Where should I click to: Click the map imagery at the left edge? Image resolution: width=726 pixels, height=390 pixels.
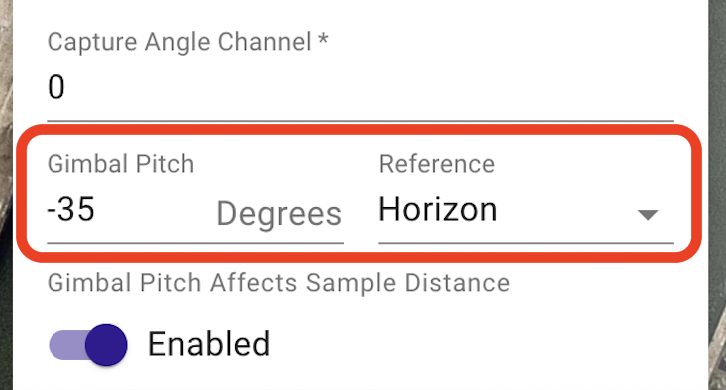click(x=6, y=195)
